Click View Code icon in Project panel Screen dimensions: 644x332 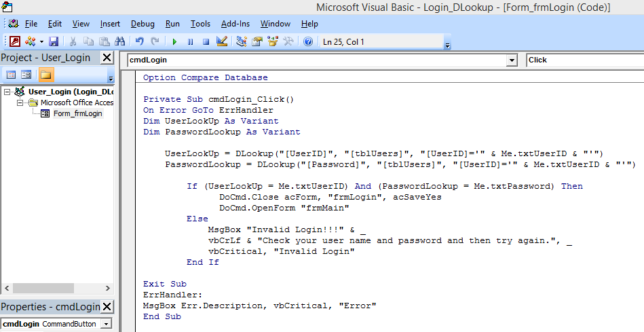coord(11,75)
